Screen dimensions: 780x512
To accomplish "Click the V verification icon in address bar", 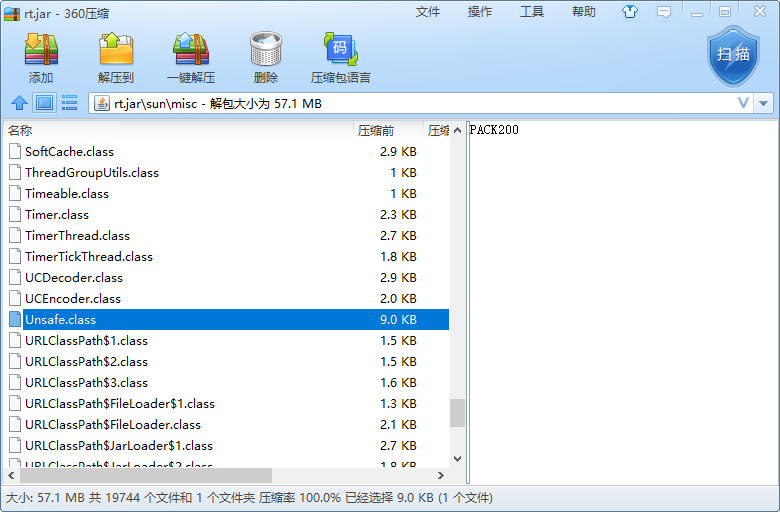I will coord(743,103).
